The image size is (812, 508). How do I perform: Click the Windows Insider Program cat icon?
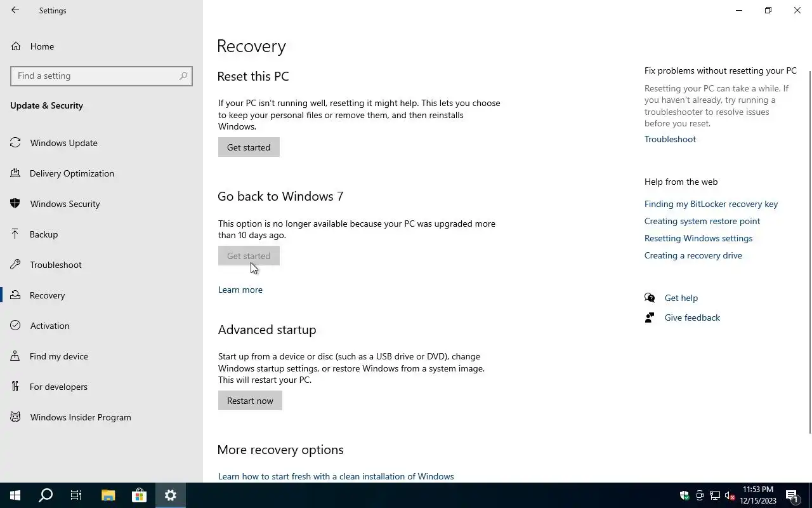15,417
